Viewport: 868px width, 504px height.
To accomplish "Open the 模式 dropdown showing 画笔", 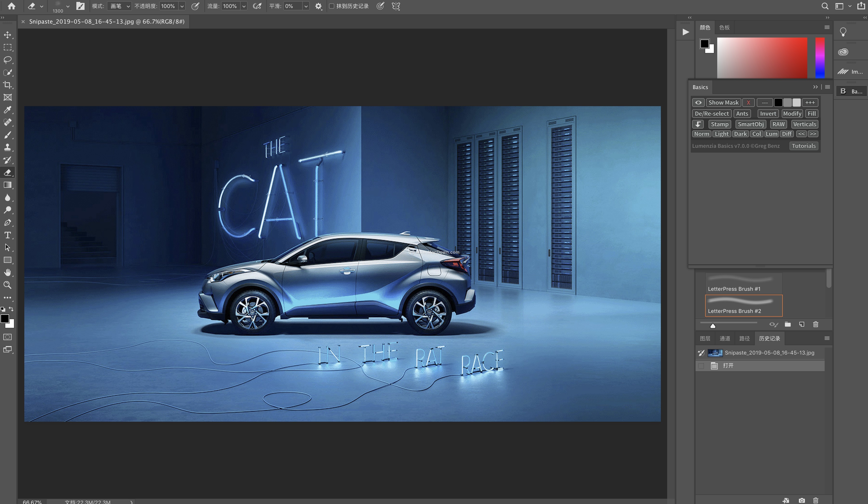I will [119, 6].
